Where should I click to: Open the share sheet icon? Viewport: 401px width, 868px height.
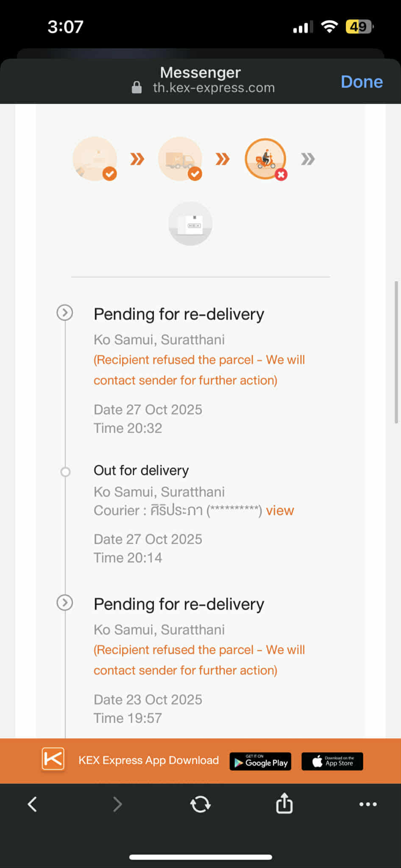(x=284, y=803)
